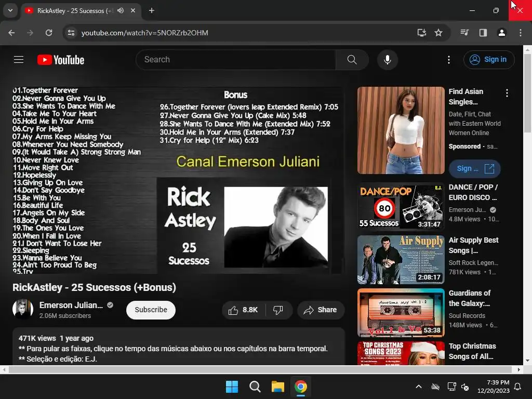Viewport: 532px width, 399px height.
Task: Click the Sign in button
Action: [x=488, y=60]
